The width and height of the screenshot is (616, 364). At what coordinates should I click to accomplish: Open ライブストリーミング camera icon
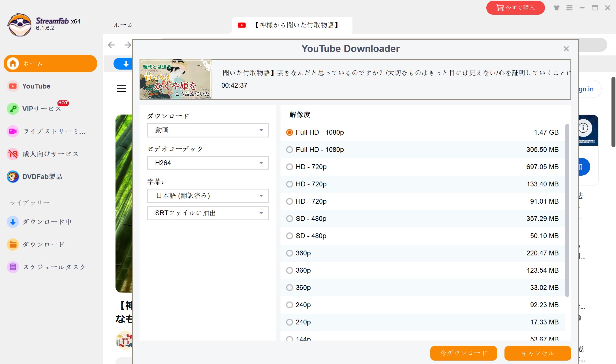point(13,131)
